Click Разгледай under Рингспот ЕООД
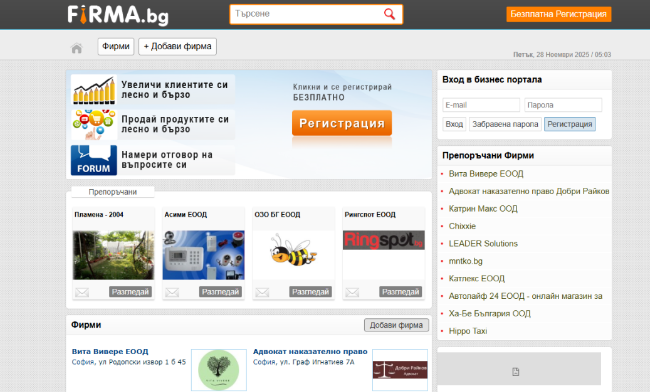Viewport: 650px width, 392px height. 400,292
